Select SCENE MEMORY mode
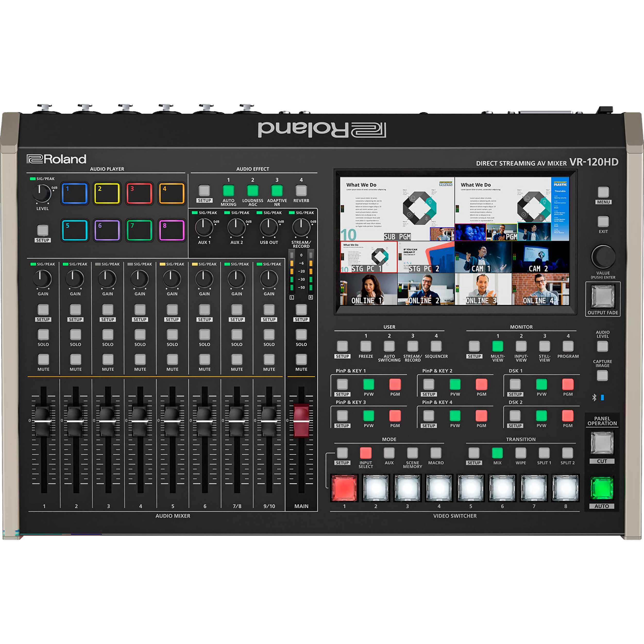The width and height of the screenshot is (644, 644). click(x=412, y=453)
